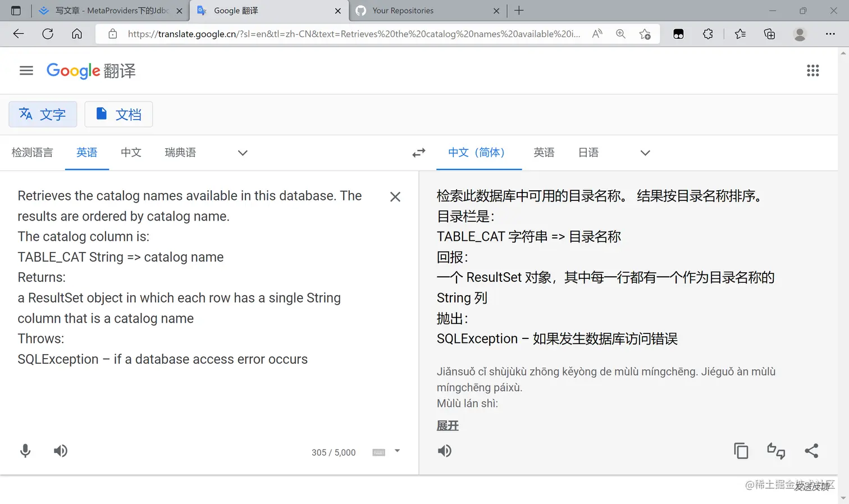The height and width of the screenshot is (504, 849).
Task: Open the browser zoom control
Action: (x=620, y=34)
